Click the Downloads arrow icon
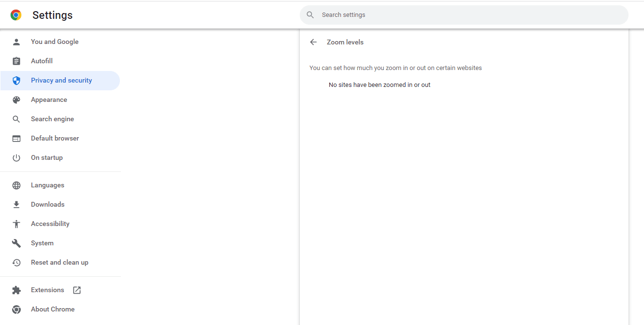The width and height of the screenshot is (644, 325). (x=16, y=204)
